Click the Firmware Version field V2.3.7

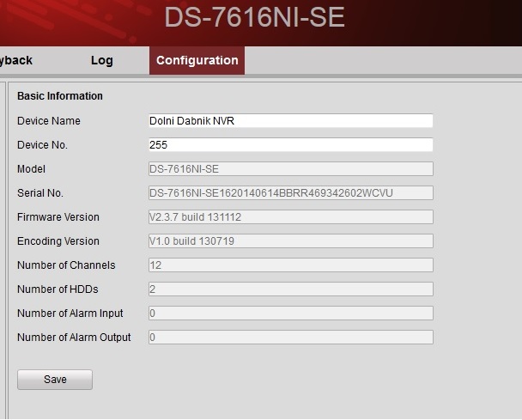coord(291,216)
